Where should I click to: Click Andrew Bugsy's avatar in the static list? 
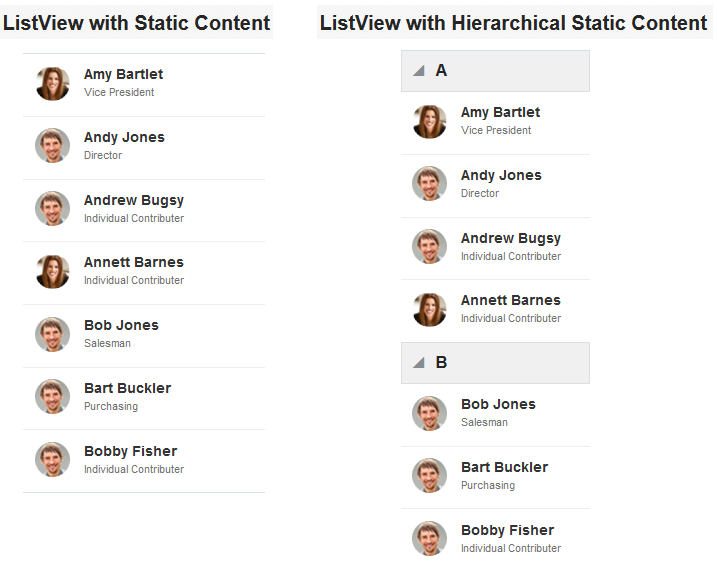[53, 209]
